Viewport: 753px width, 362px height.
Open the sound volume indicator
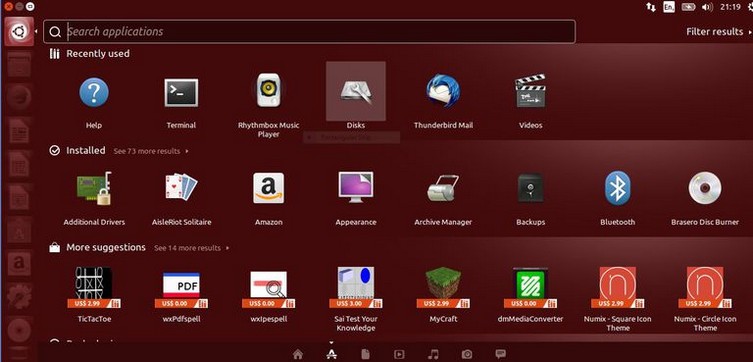click(707, 7)
